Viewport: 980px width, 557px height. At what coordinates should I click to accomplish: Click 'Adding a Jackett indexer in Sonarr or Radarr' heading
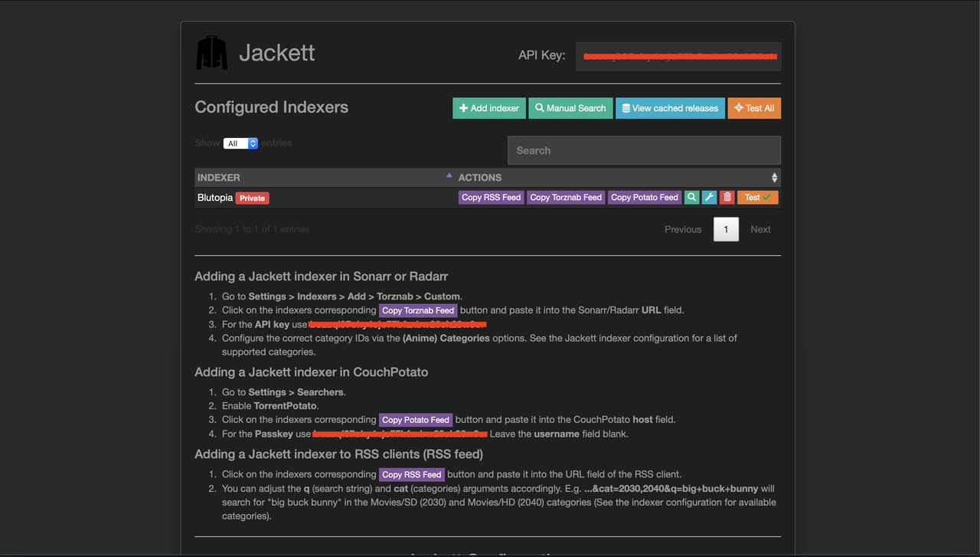[x=321, y=277]
